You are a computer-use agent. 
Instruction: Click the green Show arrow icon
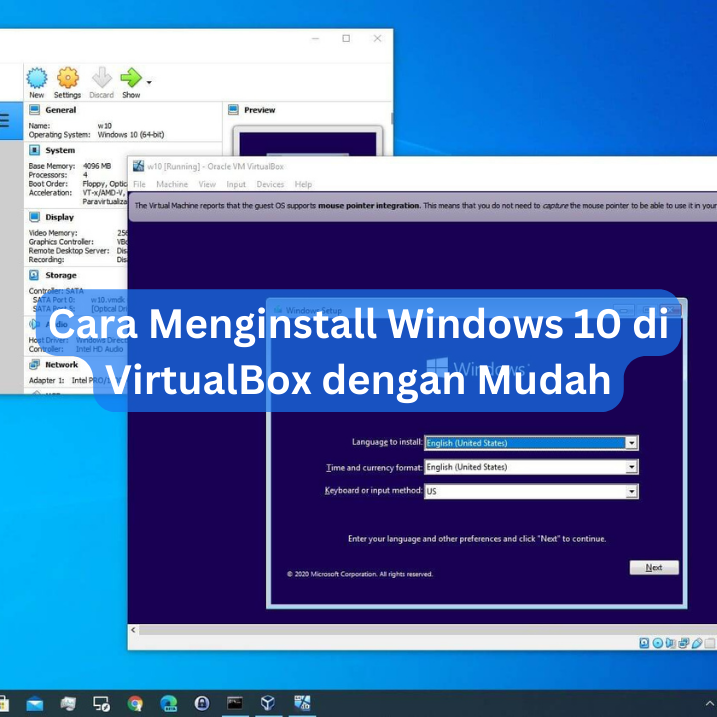point(131,78)
